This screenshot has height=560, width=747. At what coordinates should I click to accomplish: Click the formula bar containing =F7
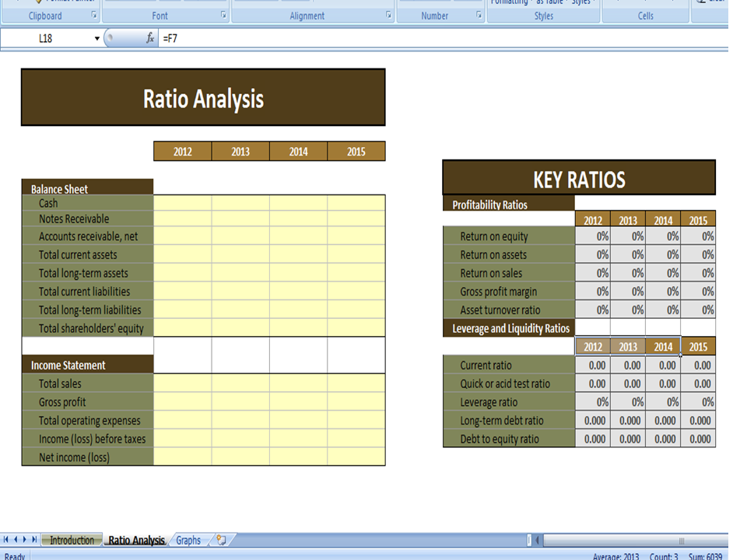click(443, 39)
